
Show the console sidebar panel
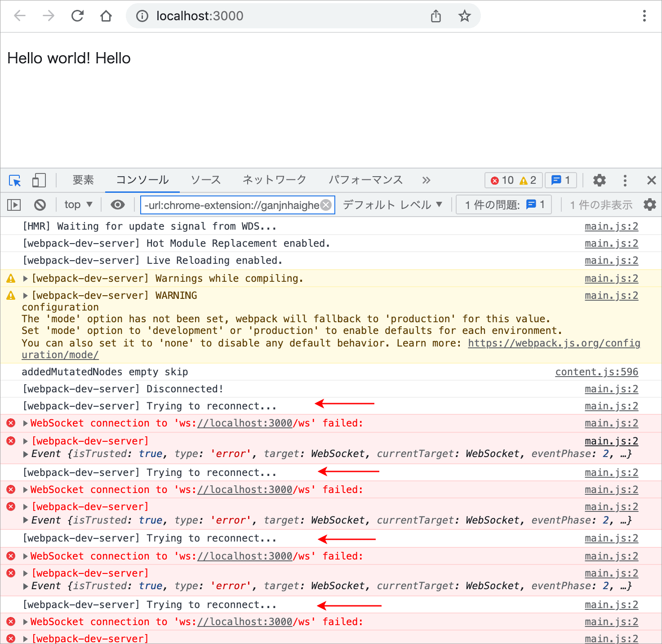14,205
